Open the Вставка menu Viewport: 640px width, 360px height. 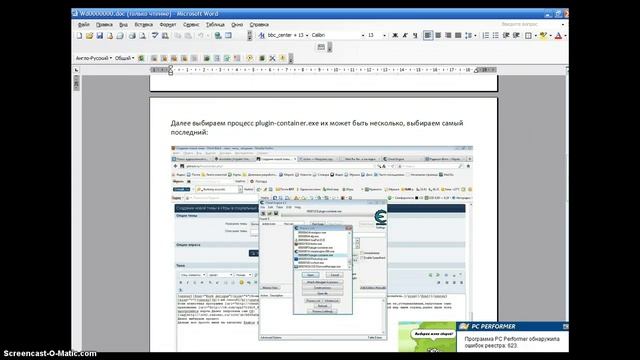coord(143,24)
